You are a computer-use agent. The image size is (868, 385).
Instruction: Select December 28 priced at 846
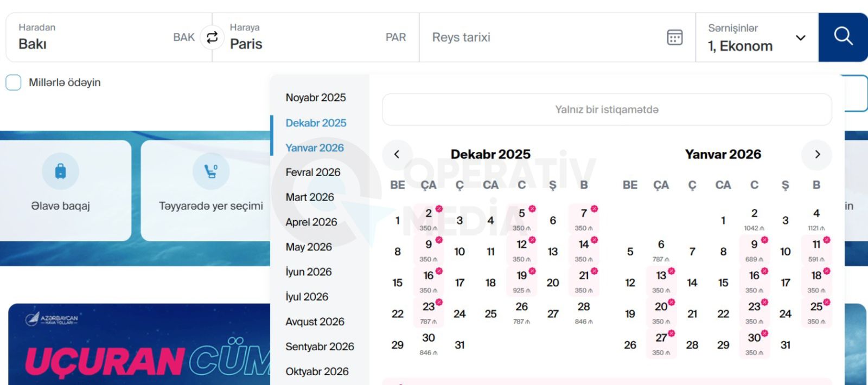584,312
